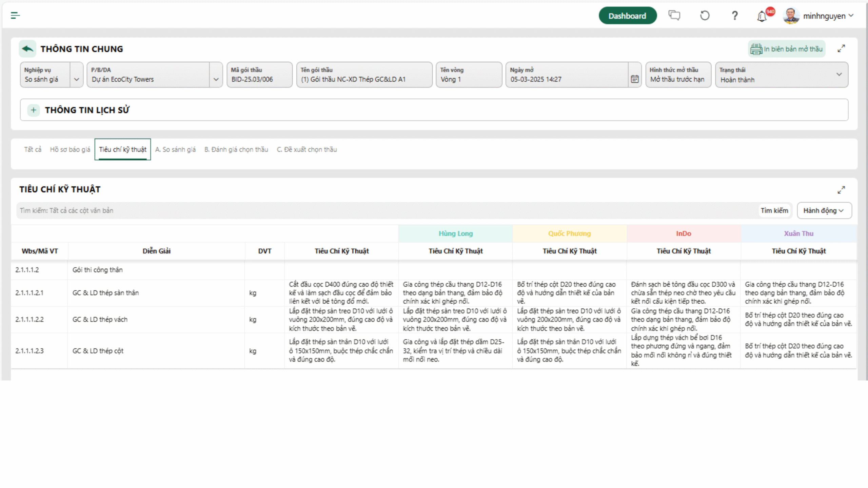Switch to Hồ sơ báo giá tab
This screenshot has width=868, height=488.
pyautogui.click(x=70, y=149)
